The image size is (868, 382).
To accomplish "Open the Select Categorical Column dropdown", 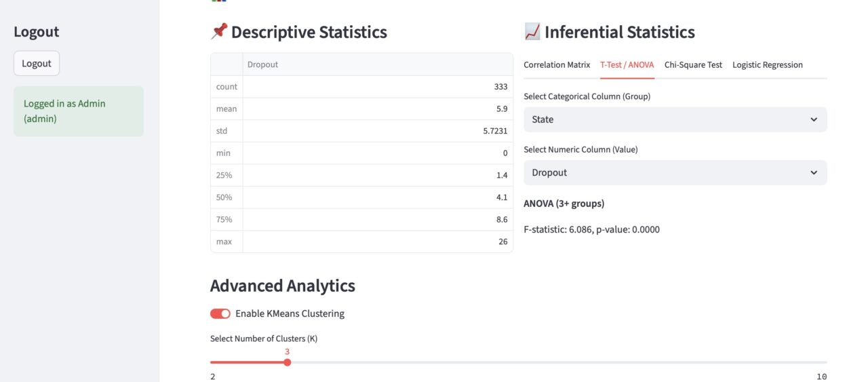I will (675, 119).
